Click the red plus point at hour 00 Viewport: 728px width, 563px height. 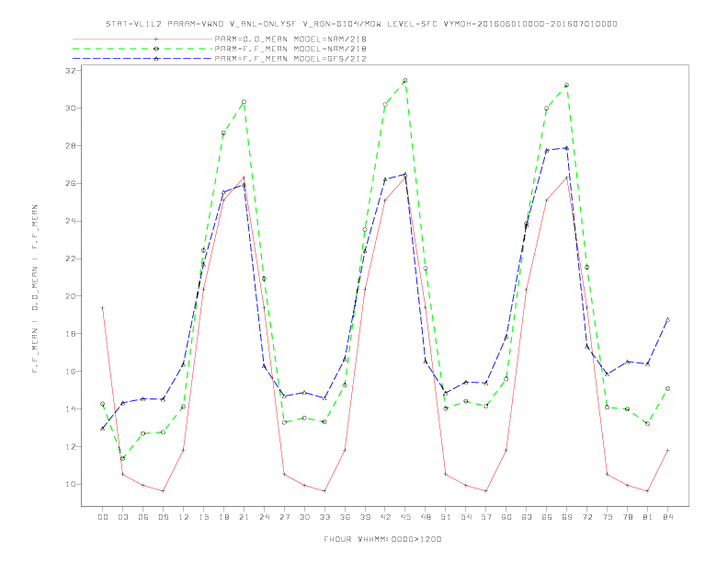(x=103, y=307)
